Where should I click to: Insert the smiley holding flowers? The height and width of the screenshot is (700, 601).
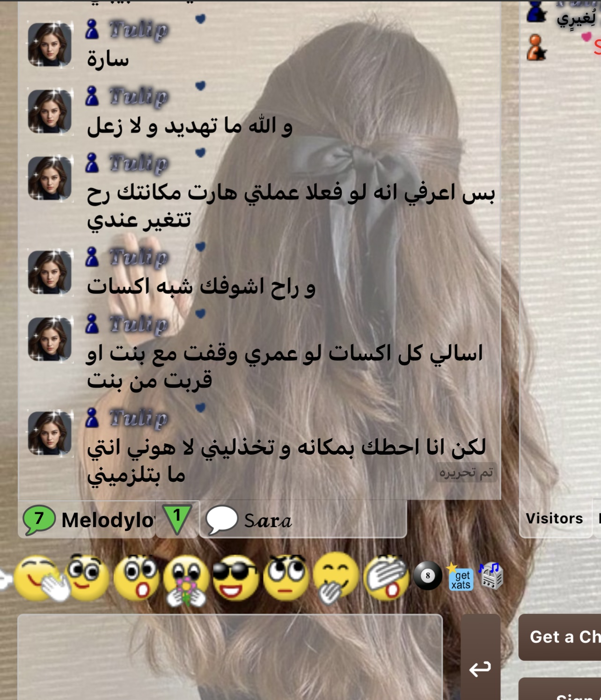pyautogui.click(x=187, y=581)
